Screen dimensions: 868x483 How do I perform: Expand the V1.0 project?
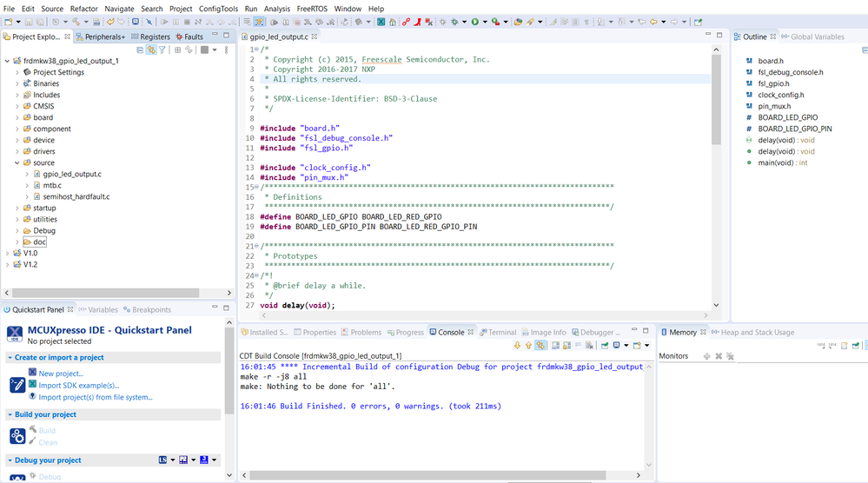[7, 254]
